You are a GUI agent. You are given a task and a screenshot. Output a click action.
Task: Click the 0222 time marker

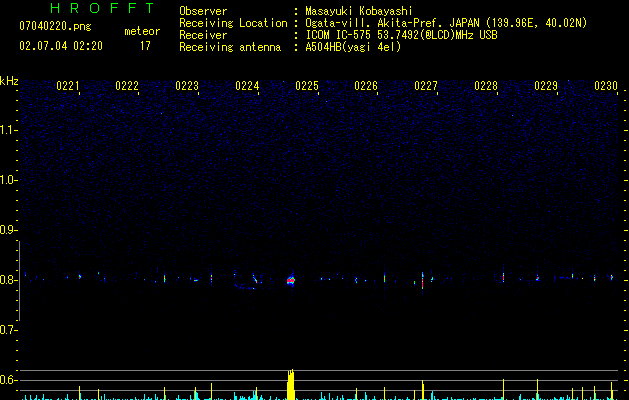pos(127,86)
